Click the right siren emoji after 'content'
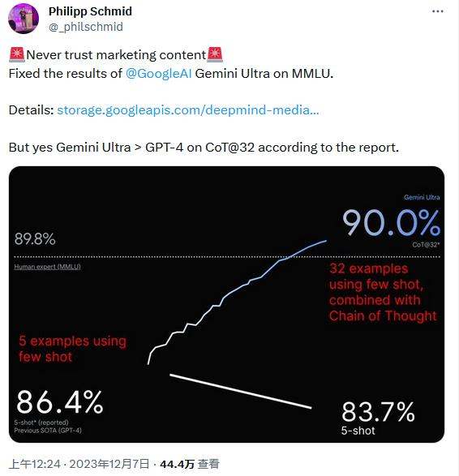The image size is (459, 476). point(215,54)
